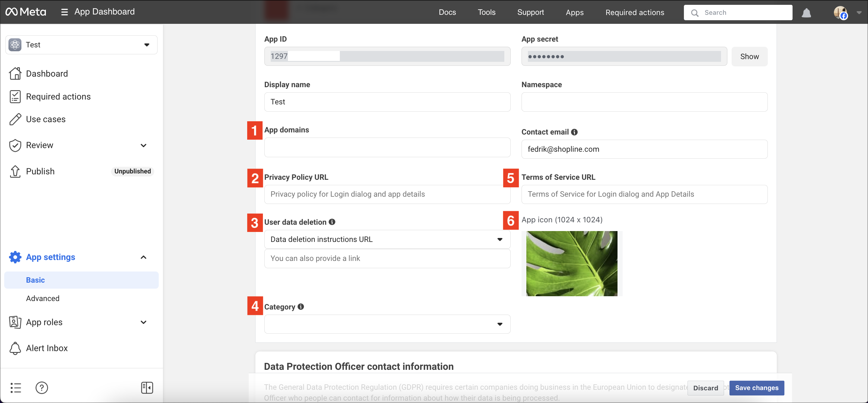868x403 pixels.
Task: Click the App roles badge icon
Action: pyautogui.click(x=15, y=322)
